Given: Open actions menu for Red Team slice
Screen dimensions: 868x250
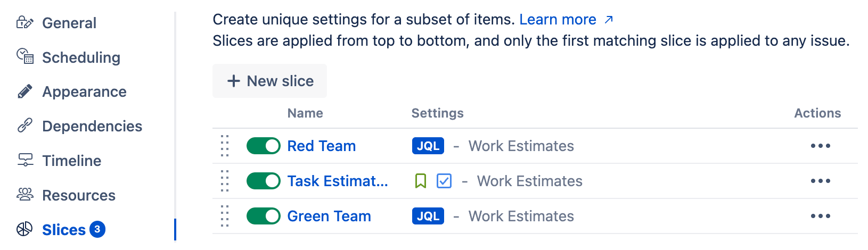Looking at the screenshot, I should click(x=820, y=146).
